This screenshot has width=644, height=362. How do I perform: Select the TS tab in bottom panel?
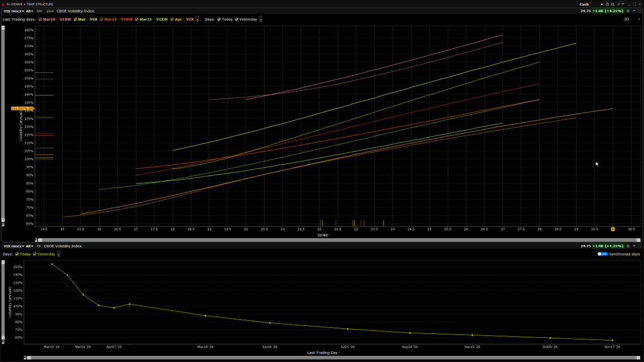point(39,246)
